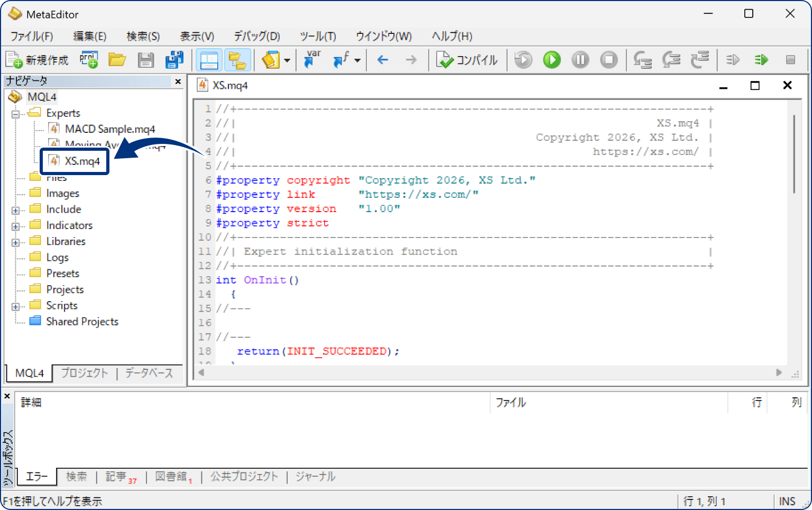Click the new project icon in toolbar

tap(89, 60)
